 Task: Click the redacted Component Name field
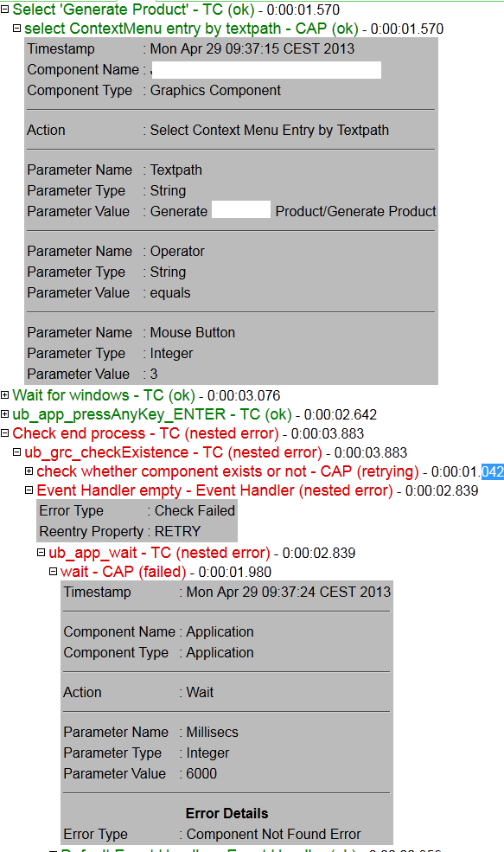coord(266,69)
